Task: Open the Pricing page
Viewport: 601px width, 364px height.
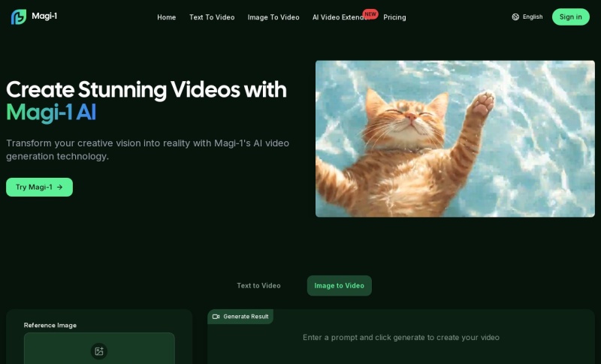Action: [x=394, y=17]
